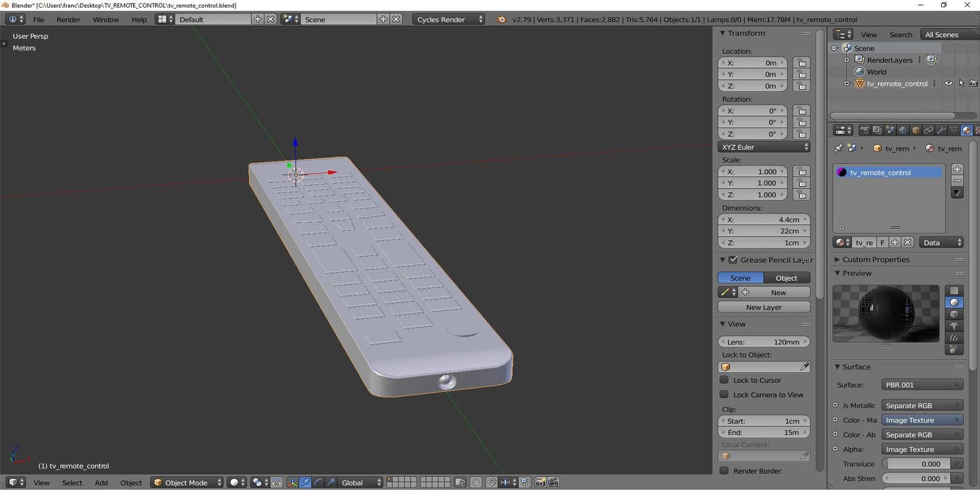This screenshot has height=490, width=980.
Task: Lock the Rotation Z value
Action: (801, 134)
